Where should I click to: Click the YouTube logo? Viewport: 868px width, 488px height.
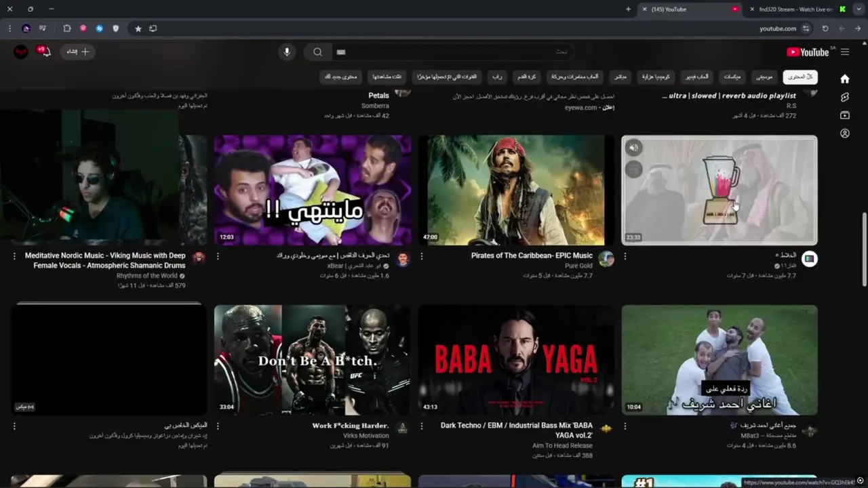tap(808, 52)
